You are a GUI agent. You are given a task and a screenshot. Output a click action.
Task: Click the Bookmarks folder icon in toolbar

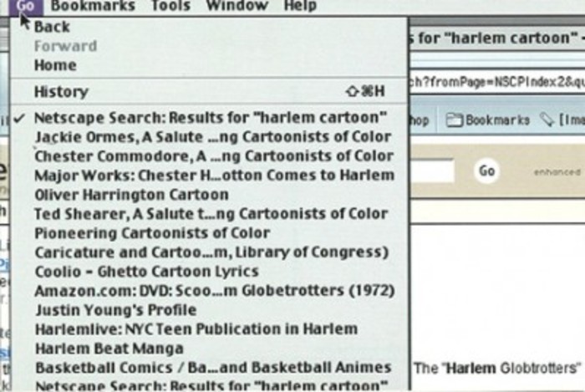[454, 120]
